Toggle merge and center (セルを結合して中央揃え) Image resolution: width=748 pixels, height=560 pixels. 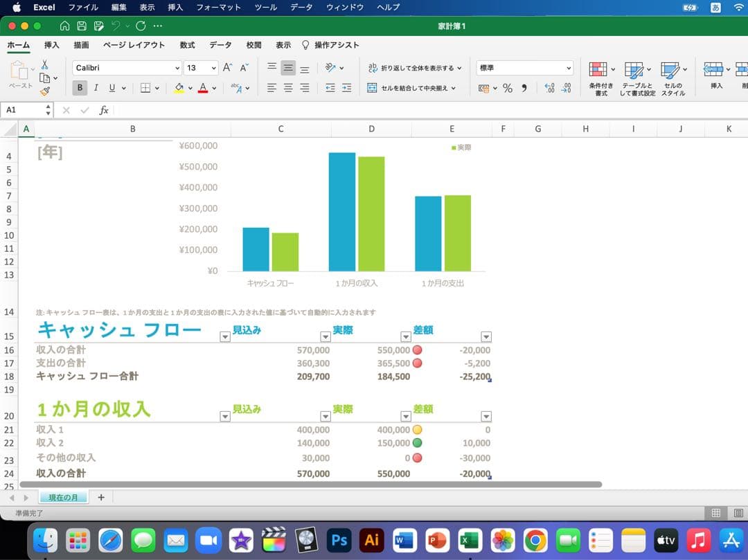coord(412,87)
